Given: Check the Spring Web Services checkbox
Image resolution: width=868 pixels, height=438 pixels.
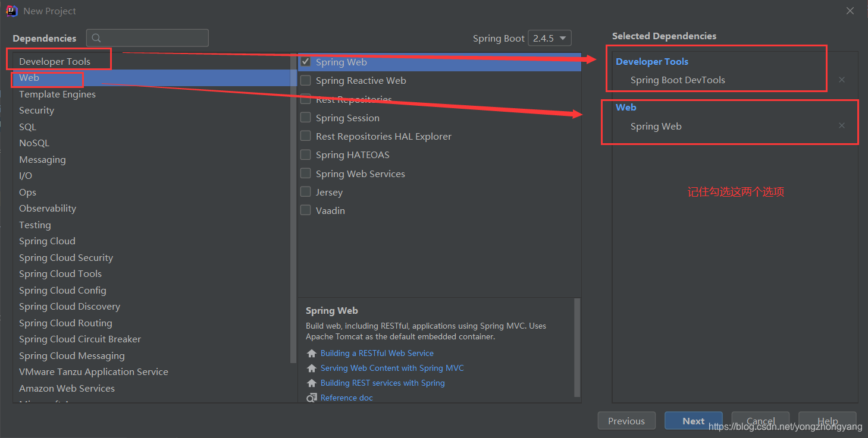Looking at the screenshot, I should (x=306, y=173).
